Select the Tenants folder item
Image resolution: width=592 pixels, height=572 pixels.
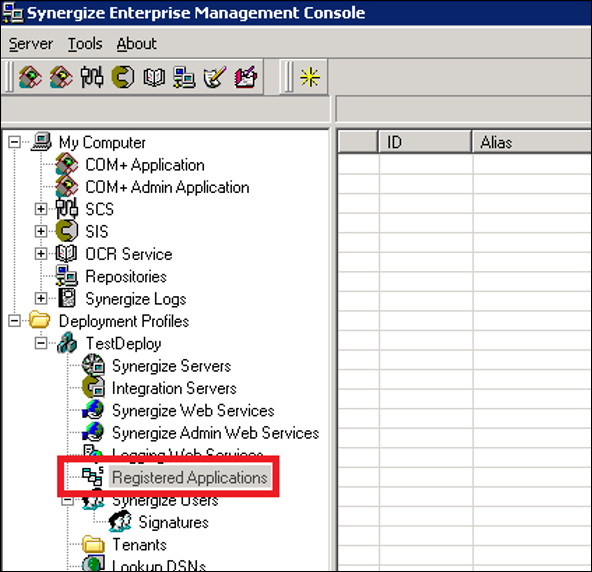[x=140, y=544]
